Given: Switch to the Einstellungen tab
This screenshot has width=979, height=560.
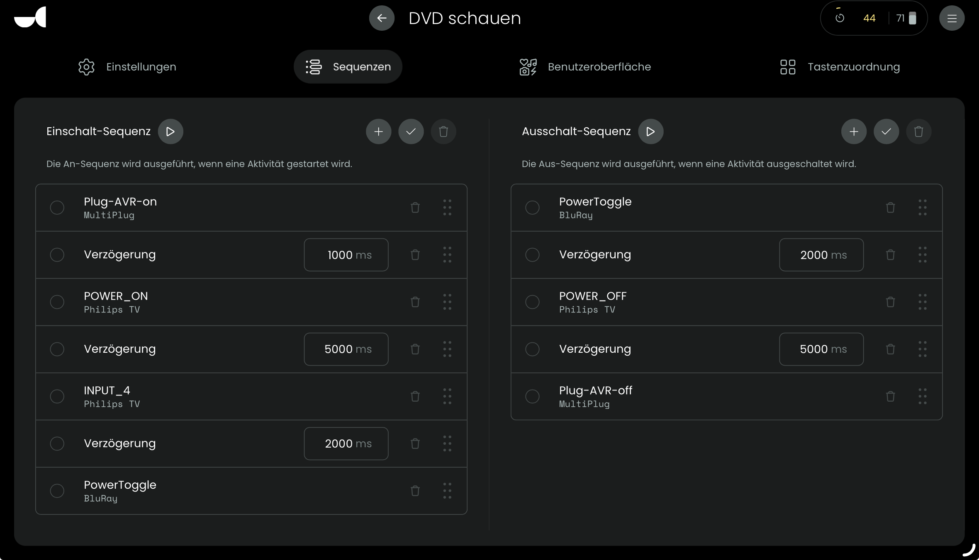Looking at the screenshot, I should coord(127,67).
